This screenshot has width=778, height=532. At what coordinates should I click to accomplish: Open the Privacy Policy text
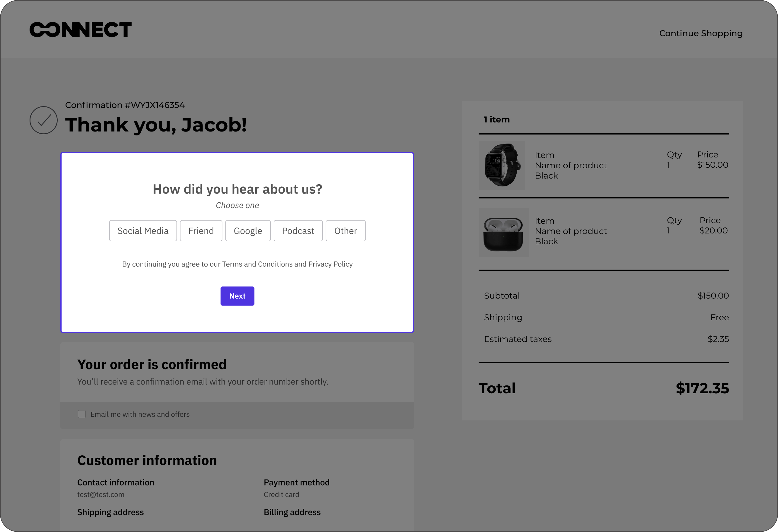point(330,264)
